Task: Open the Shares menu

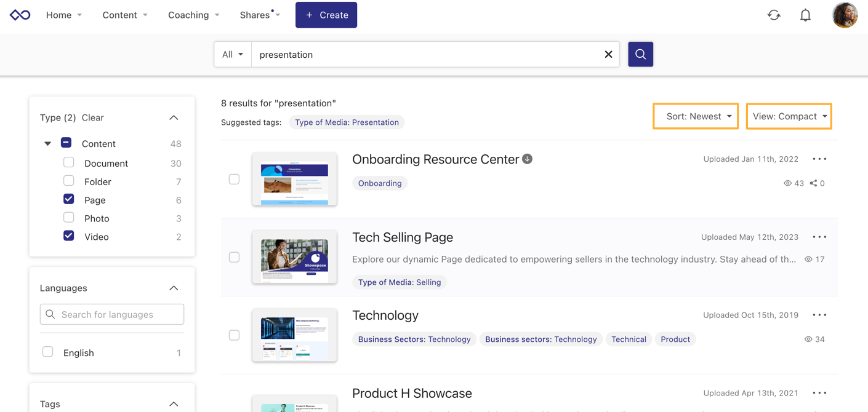Action: (x=260, y=15)
